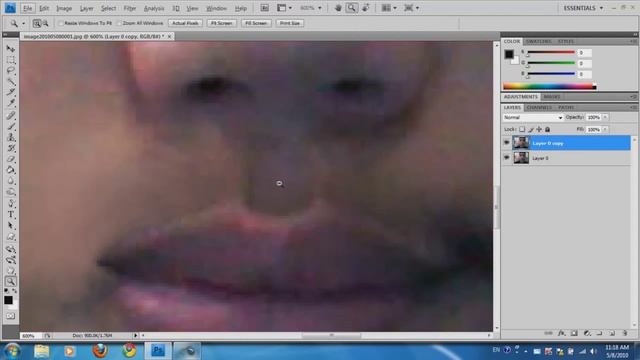This screenshot has width=640, height=360.
Task: Select the Move tool
Action: point(11,49)
